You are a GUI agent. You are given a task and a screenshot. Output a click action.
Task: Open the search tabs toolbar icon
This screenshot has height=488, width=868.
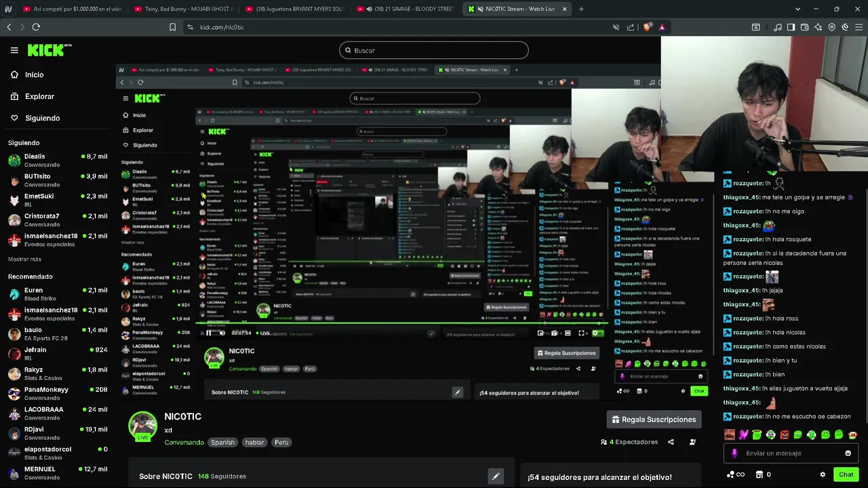tap(755, 27)
